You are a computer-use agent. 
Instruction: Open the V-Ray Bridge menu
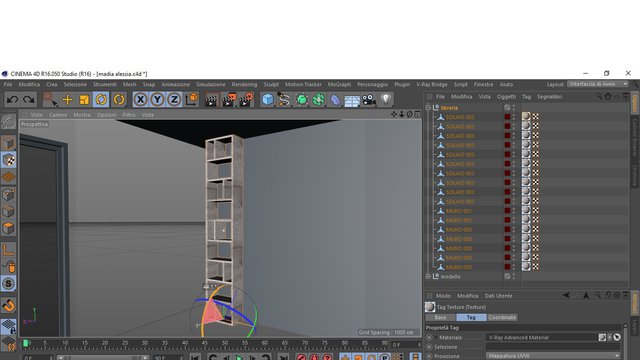click(x=432, y=84)
